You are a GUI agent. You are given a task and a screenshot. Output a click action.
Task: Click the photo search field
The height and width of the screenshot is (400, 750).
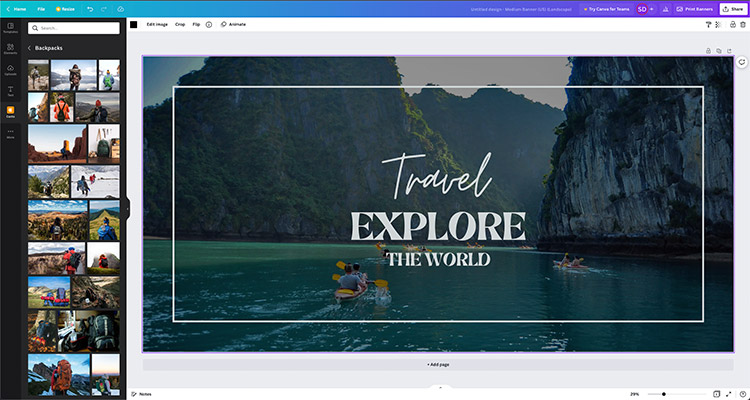(x=75, y=28)
